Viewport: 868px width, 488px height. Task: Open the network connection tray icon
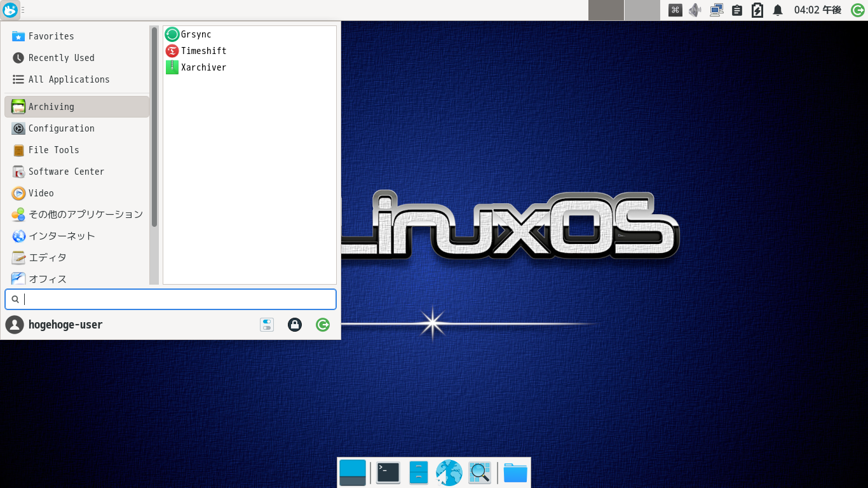[717, 10]
